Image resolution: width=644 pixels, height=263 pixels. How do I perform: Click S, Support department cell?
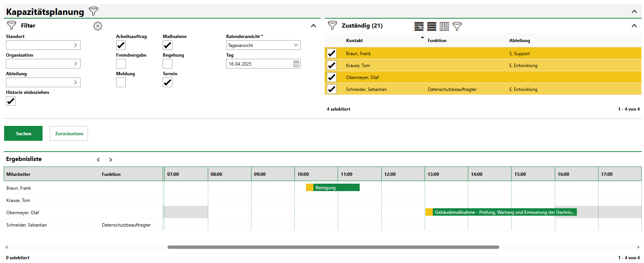(x=519, y=54)
